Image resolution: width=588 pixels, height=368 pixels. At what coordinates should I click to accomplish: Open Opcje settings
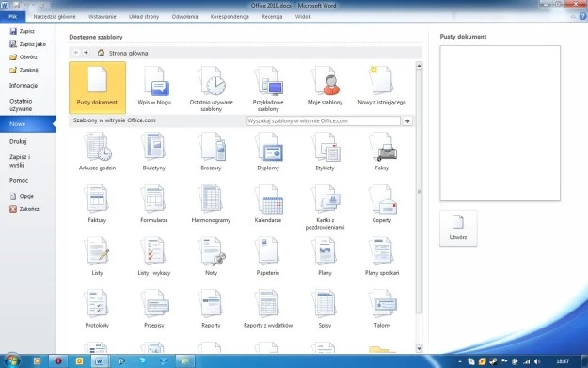coord(22,196)
